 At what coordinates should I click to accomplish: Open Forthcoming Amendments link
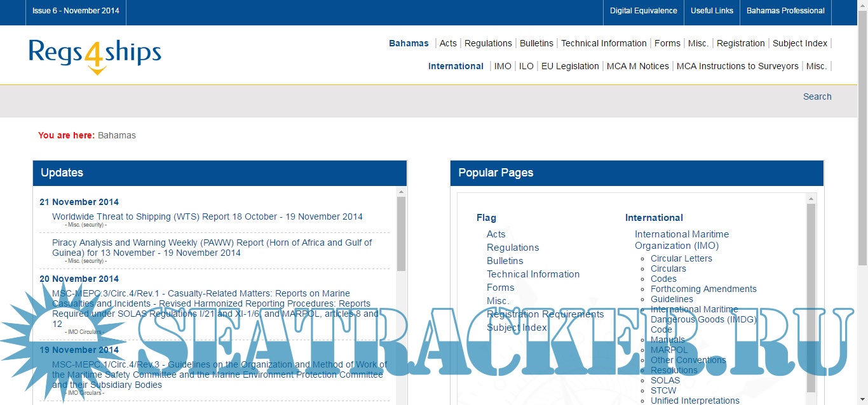coord(703,289)
